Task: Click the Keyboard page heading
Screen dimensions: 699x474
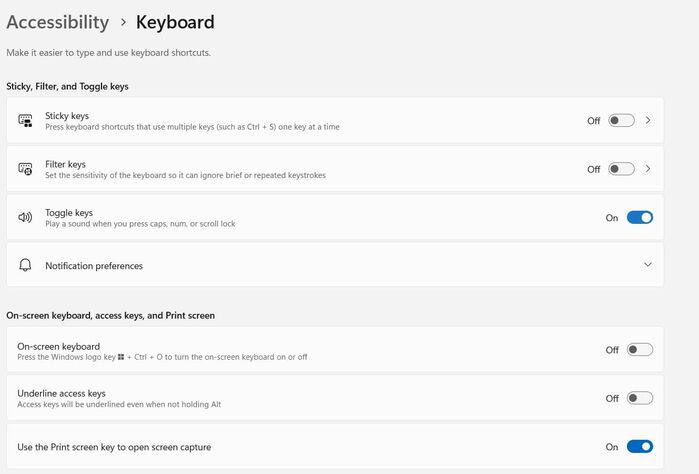Action: coord(175,22)
